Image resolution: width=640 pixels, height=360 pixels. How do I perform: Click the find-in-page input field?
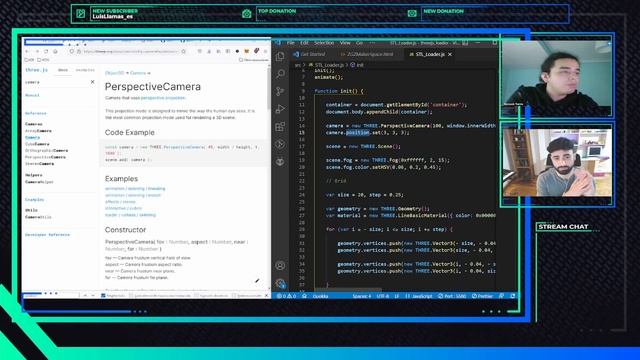pyautogui.click(x=51, y=296)
